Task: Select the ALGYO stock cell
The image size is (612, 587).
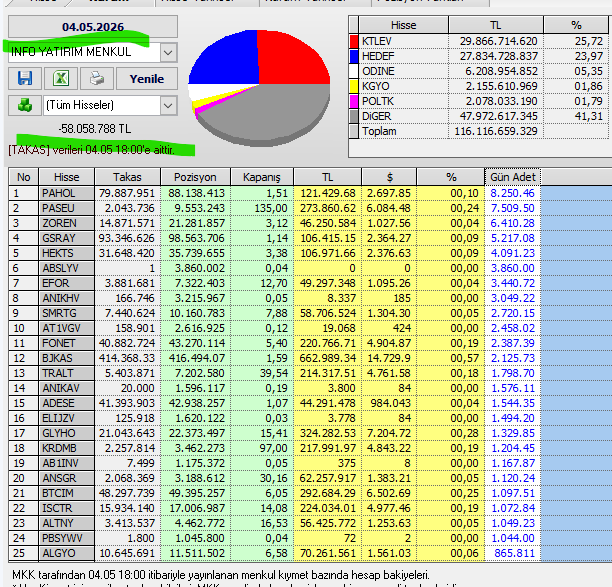Action: coord(67,553)
